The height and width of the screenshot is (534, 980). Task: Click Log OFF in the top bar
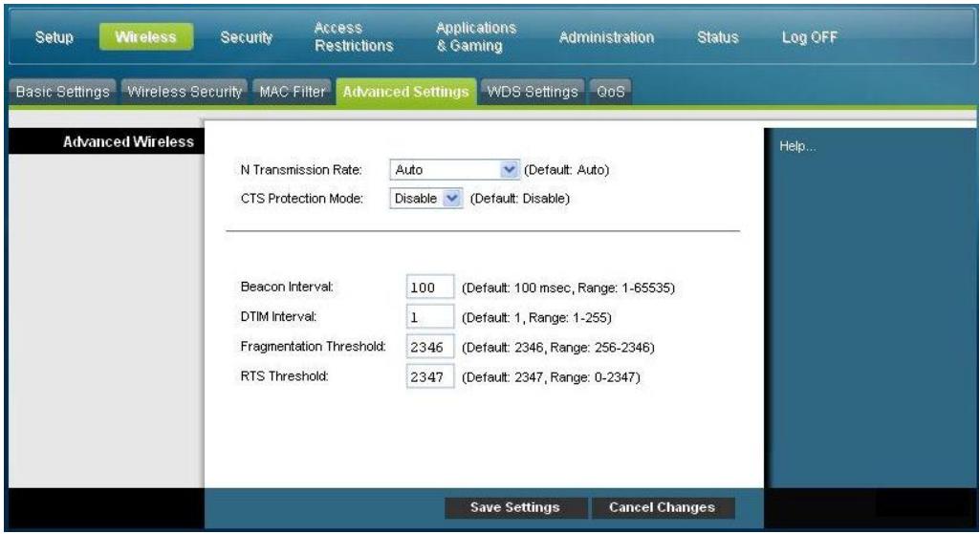(x=809, y=37)
